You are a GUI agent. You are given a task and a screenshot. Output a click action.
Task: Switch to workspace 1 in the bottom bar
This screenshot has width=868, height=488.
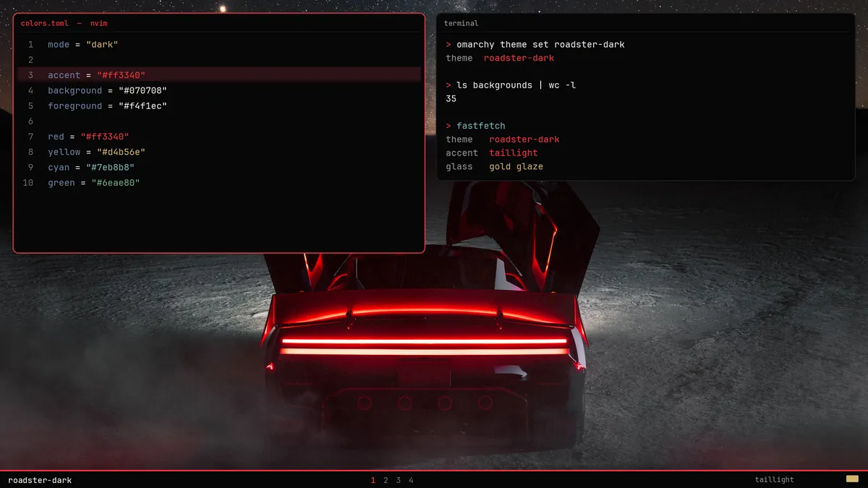(373, 480)
